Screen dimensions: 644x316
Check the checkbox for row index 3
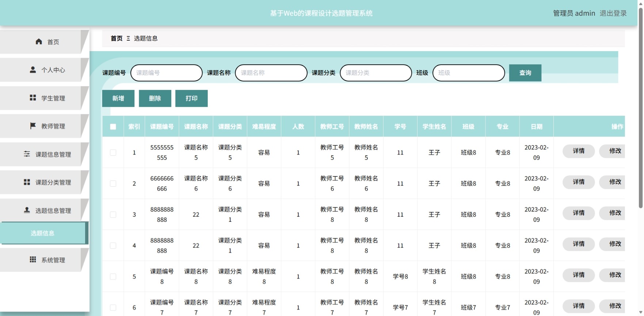point(113,214)
